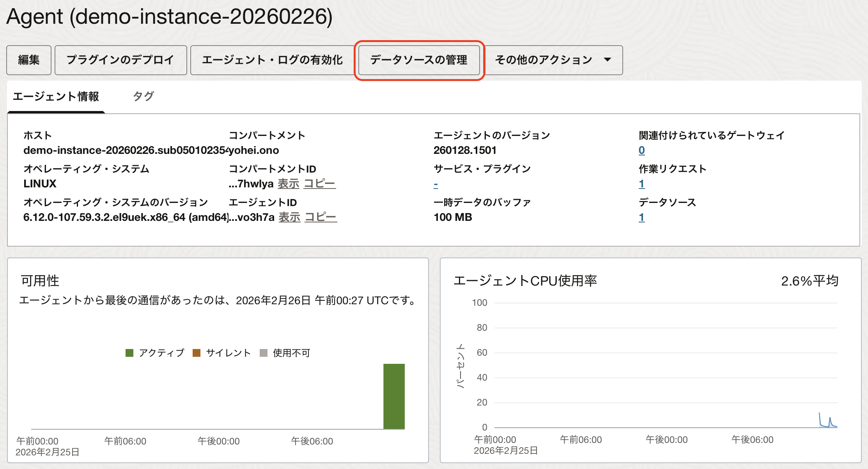Click the green availability bar

click(x=394, y=396)
